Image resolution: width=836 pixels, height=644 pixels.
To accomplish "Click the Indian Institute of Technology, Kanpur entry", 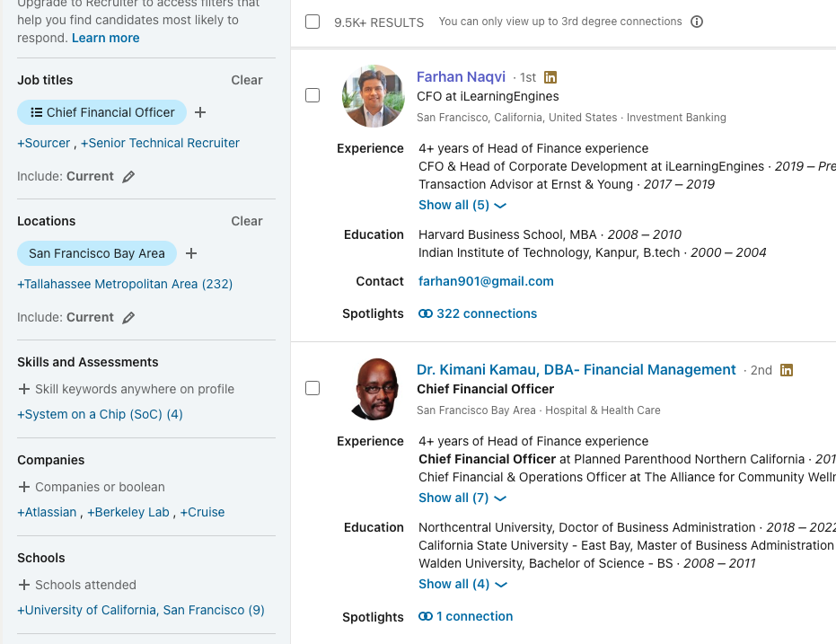I will (x=593, y=252).
